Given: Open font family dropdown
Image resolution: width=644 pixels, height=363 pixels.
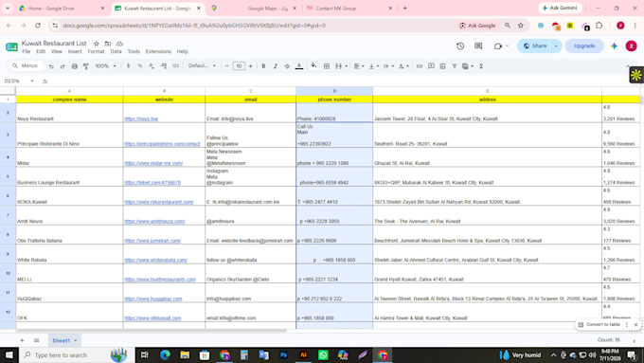Looking at the screenshot, I should tap(202, 65).
